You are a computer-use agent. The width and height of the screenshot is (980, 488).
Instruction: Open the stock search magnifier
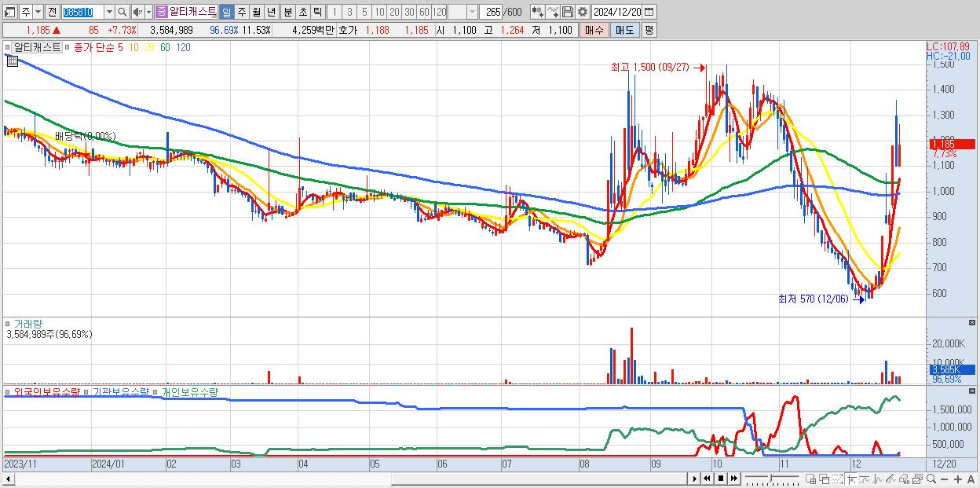pyautogui.click(x=122, y=12)
